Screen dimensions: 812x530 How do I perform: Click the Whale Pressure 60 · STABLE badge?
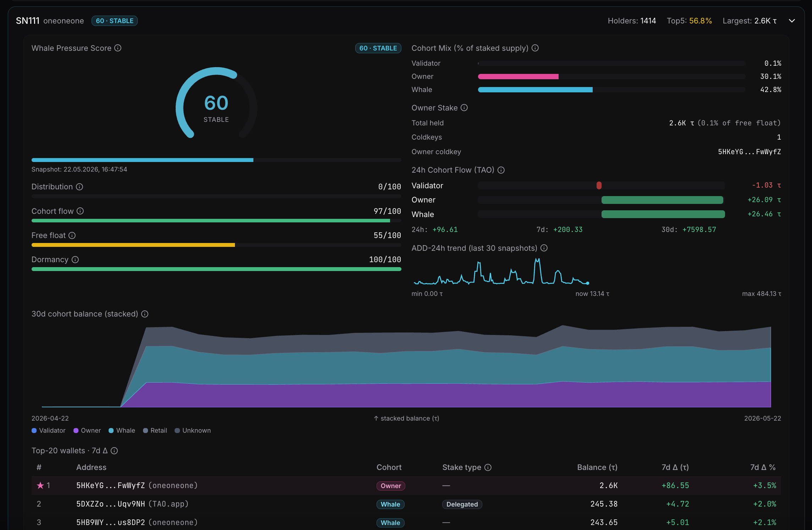coord(378,48)
